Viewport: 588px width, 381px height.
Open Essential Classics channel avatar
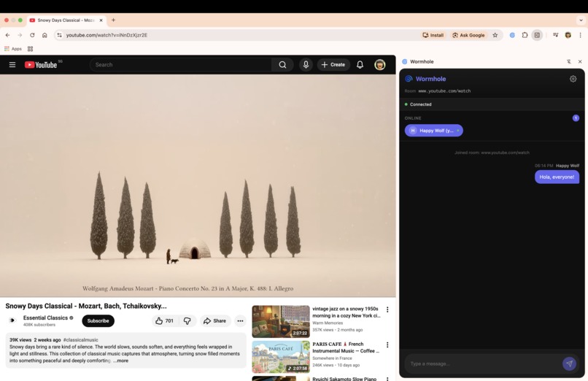(12, 320)
